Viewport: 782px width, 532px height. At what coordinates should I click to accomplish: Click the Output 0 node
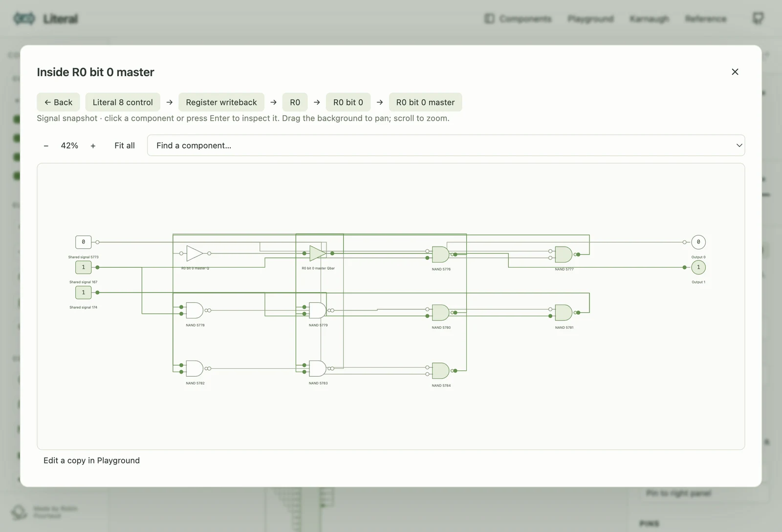point(698,242)
